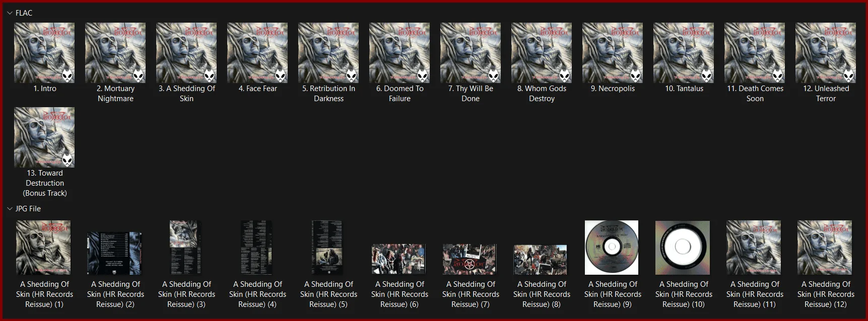Click the '9. Necropolis' file name

point(613,89)
